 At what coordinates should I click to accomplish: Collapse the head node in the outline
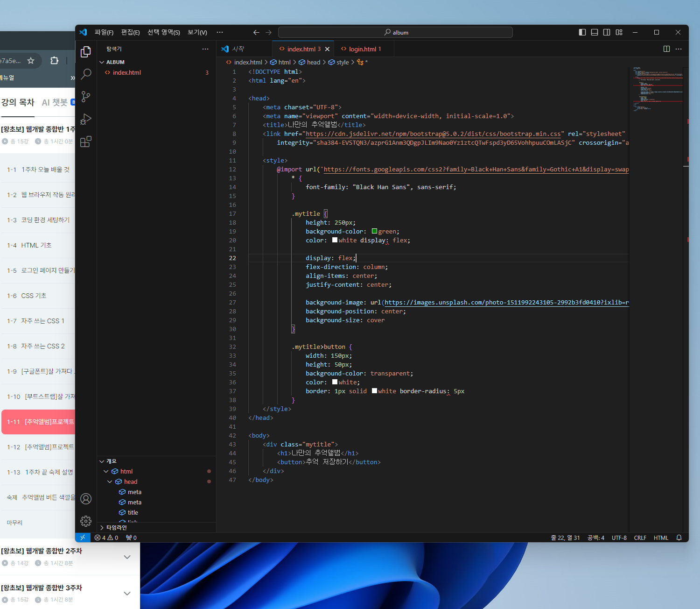pyautogui.click(x=110, y=482)
